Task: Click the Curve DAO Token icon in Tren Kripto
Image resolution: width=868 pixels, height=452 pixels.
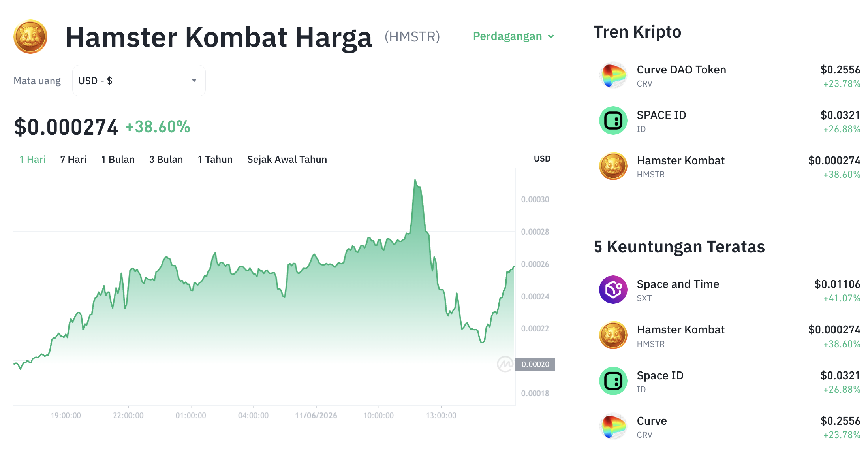Action: 613,75
